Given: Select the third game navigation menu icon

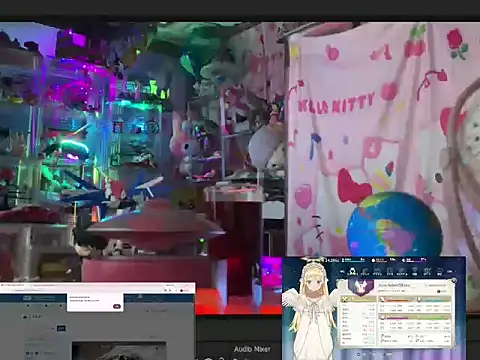Looking at the screenshot, I should [x=378, y=272].
